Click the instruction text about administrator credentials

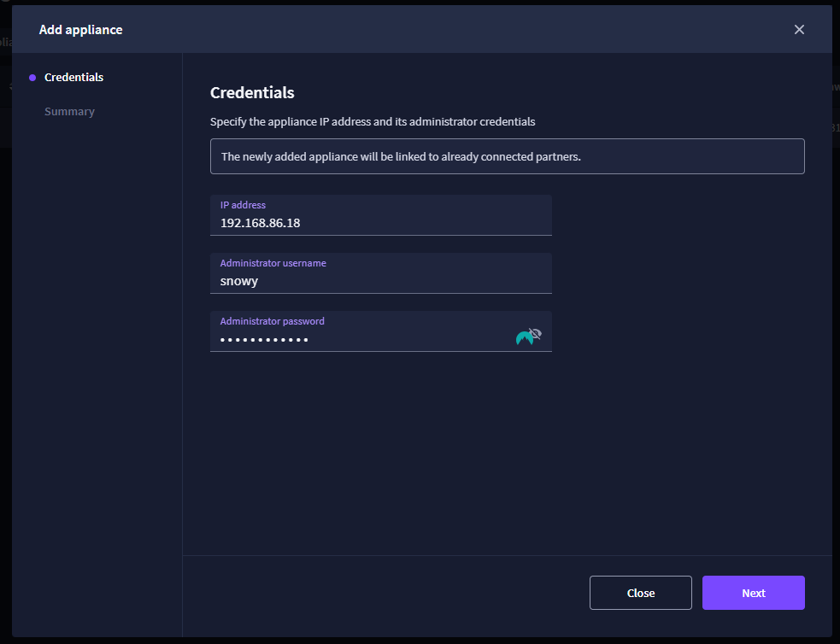[373, 121]
